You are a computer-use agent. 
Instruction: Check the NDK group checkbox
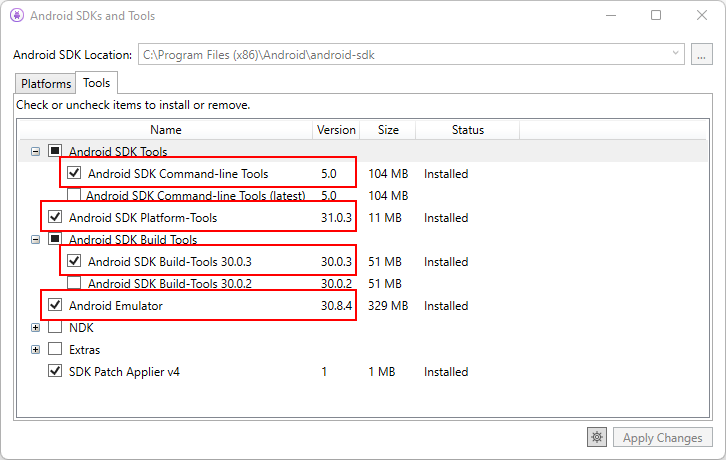pos(55,327)
